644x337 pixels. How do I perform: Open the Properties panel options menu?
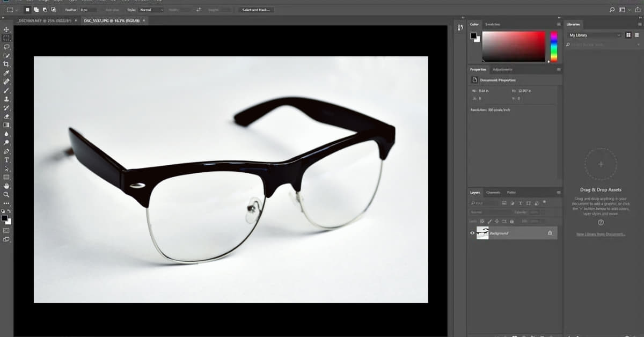pos(559,69)
